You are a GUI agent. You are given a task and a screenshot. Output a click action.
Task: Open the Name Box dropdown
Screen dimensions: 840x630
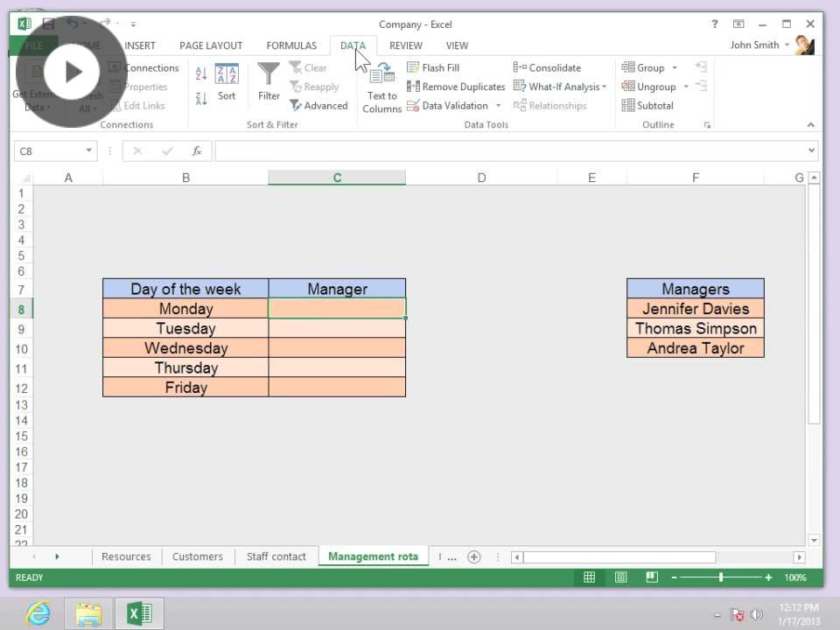point(90,150)
